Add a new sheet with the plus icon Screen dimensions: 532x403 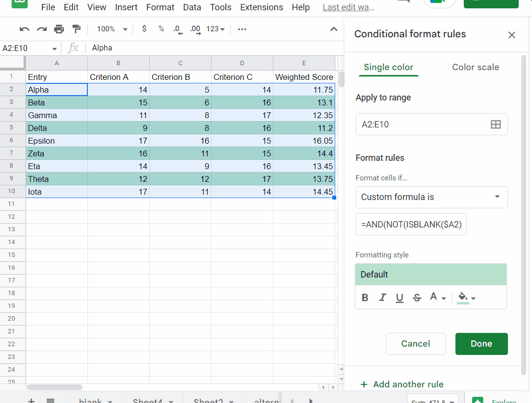[x=31, y=401]
